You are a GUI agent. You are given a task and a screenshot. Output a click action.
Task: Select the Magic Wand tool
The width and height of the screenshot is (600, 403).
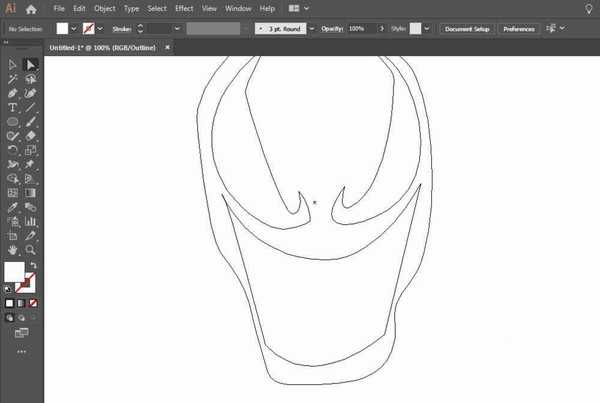tap(13, 79)
